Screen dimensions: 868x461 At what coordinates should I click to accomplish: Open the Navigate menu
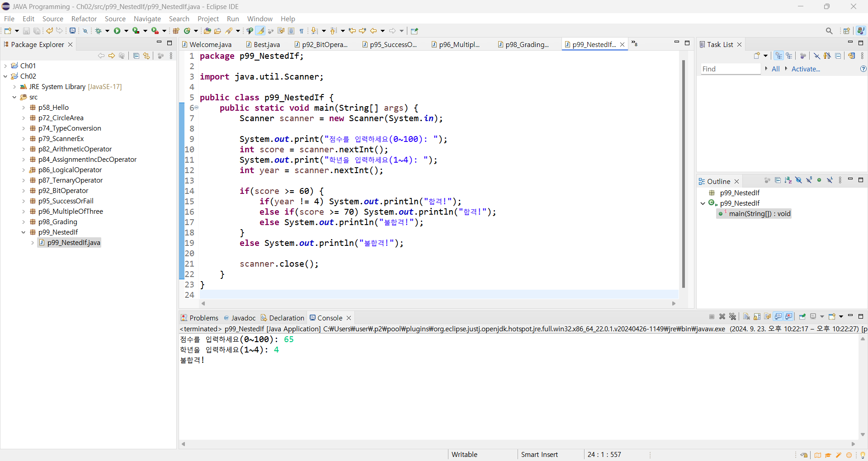click(147, 19)
